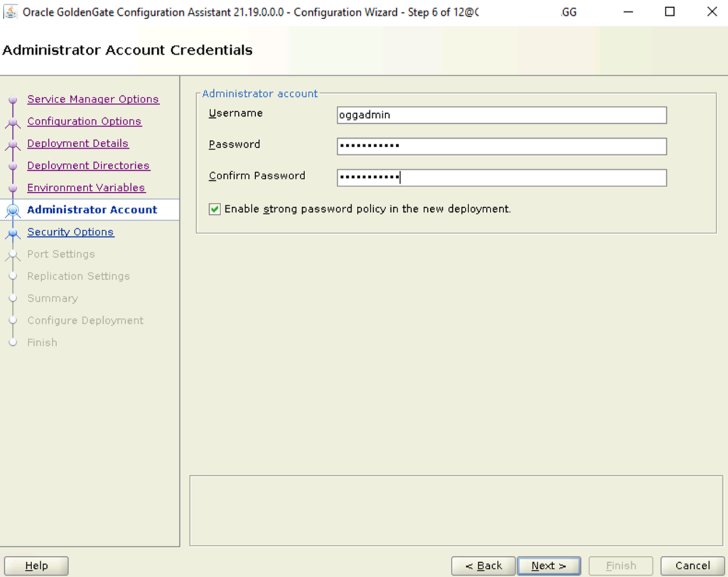Click the Environment Variables step bullet
Image resolution: width=728 pixels, height=577 pixels.
pyautogui.click(x=13, y=188)
